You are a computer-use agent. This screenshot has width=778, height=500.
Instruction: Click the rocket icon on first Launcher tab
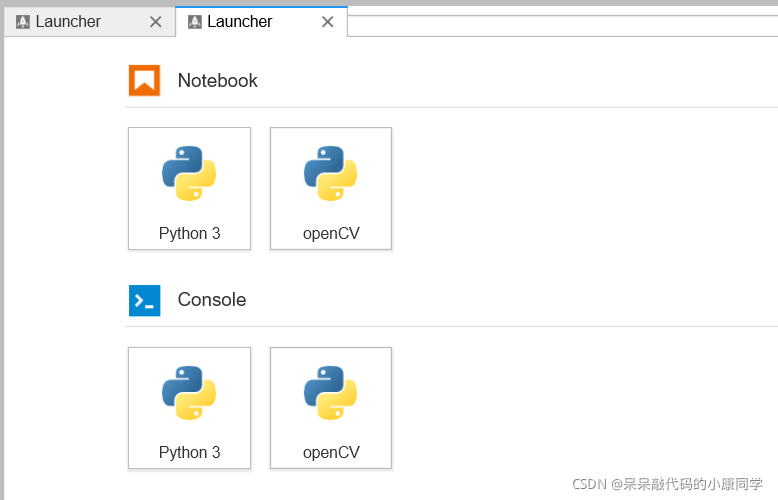tap(23, 22)
